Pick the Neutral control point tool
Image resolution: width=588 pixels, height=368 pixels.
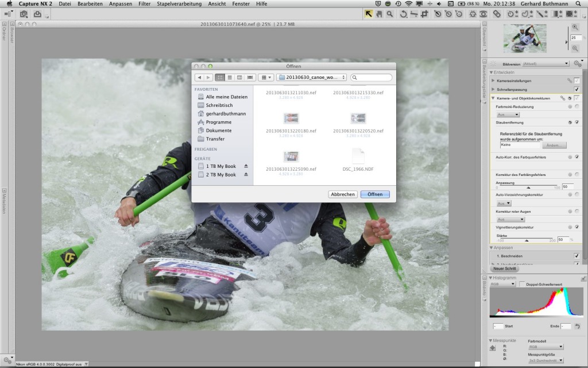(448, 14)
